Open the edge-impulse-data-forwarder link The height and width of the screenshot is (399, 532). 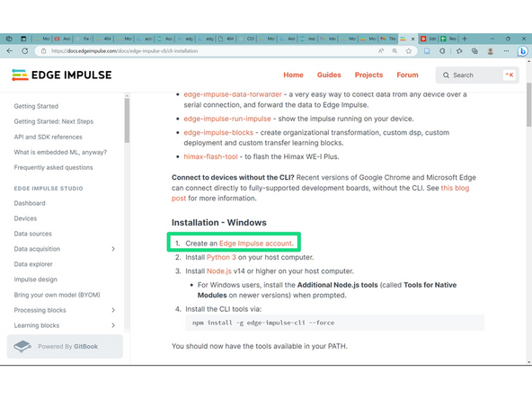233,94
